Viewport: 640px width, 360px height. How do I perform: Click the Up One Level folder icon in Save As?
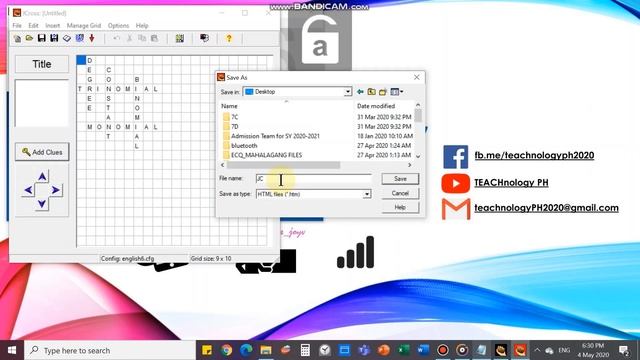371,92
